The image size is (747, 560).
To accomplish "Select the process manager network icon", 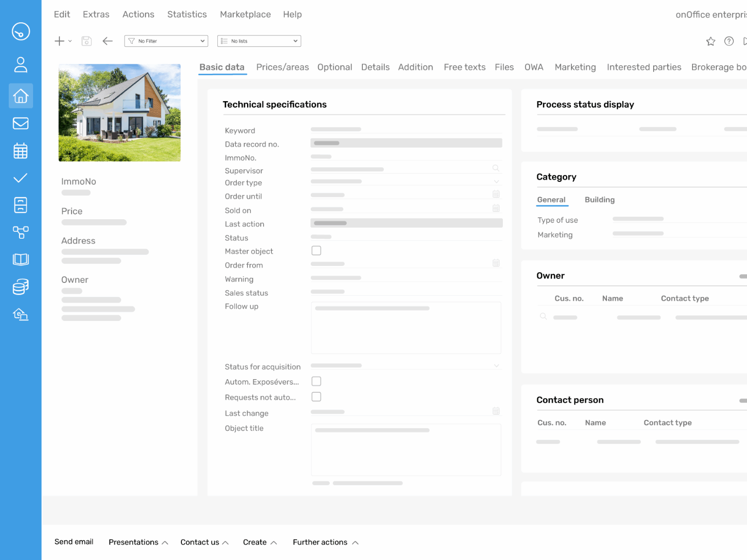I will [20, 232].
